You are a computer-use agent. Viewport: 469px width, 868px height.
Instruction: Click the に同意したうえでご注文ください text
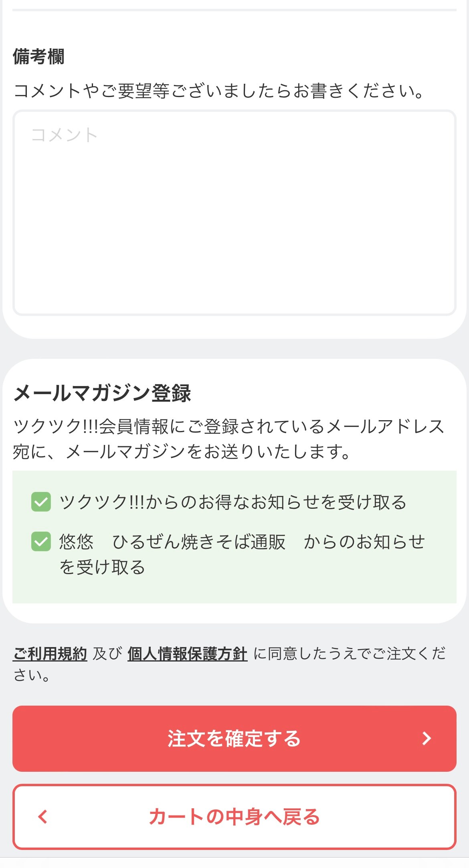pyautogui.click(x=349, y=654)
